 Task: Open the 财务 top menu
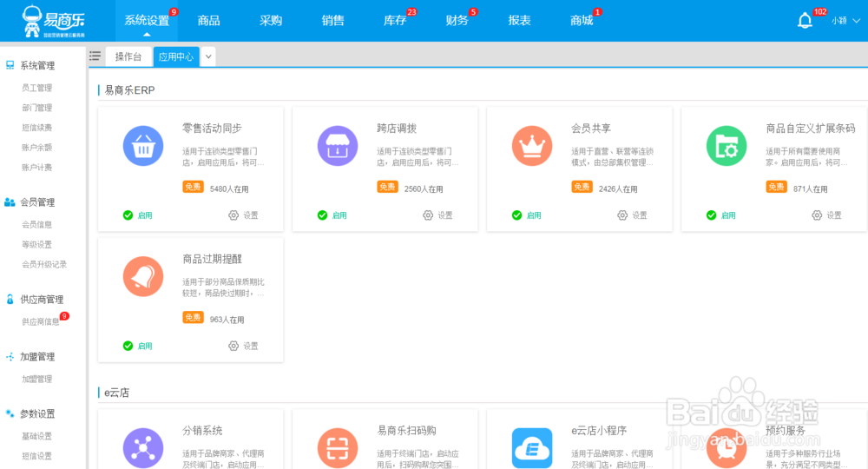457,21
